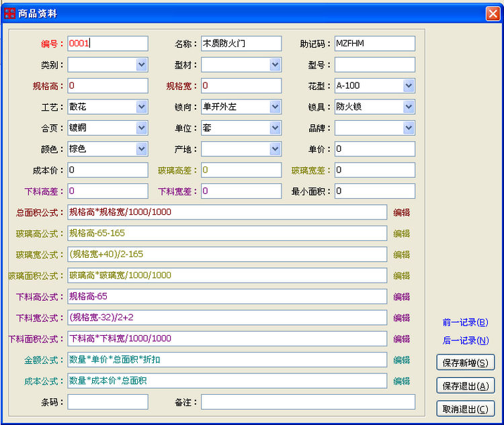
Task: Open the 锁向 dropdown showing 单开外左
Action: (x=275, y=107)
